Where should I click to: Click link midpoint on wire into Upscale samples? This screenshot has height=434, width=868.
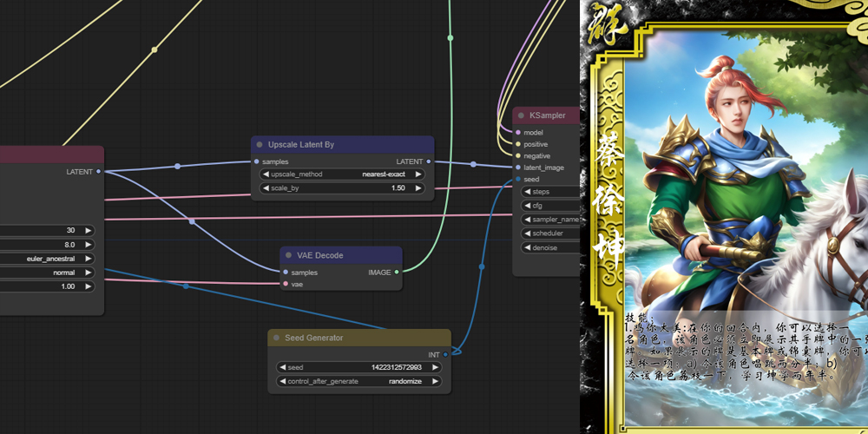[x=177, y=166]
